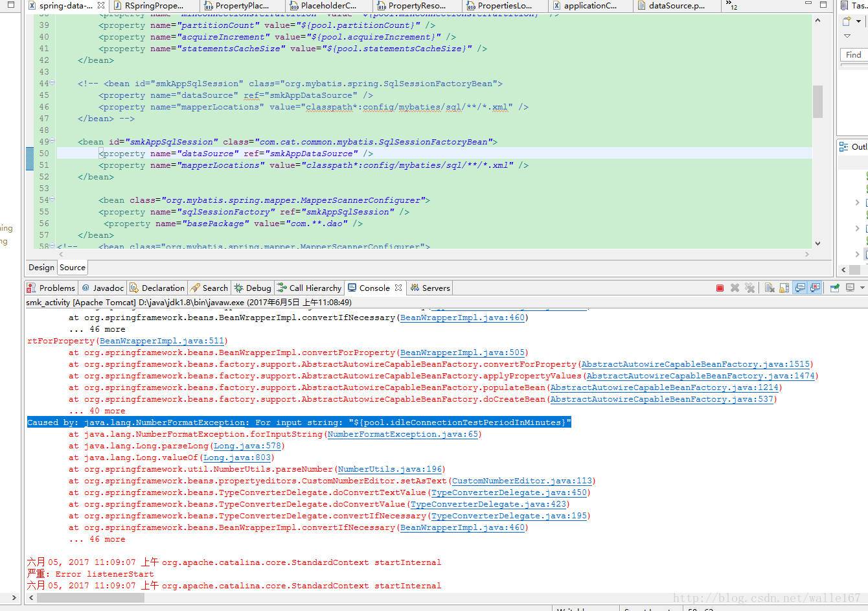Open AbstractAutowireCapableBeanFactory.java:1515 link
Viewport: 868px width, 611px height.
coord(696,364)
